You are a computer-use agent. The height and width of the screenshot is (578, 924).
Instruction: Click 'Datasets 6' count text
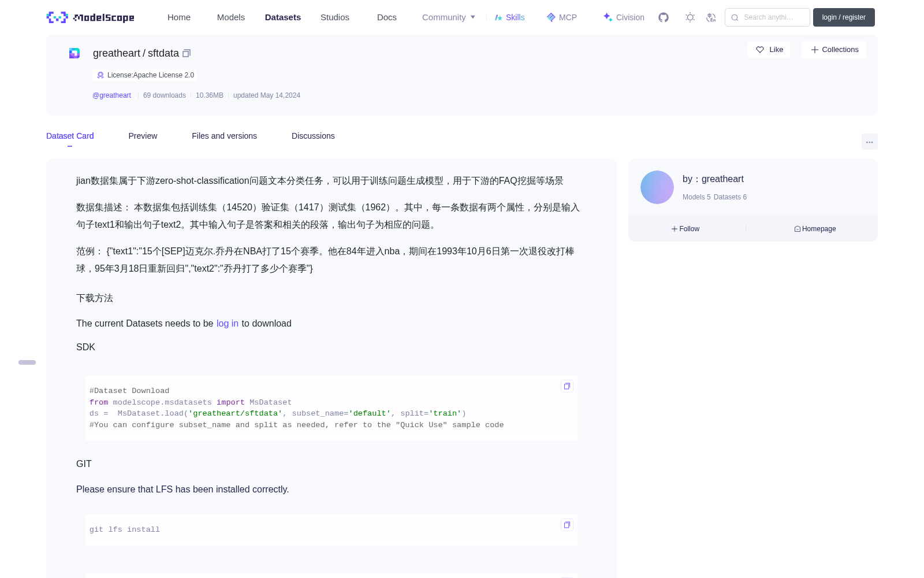pyautogui.click(x=730, y=197)
